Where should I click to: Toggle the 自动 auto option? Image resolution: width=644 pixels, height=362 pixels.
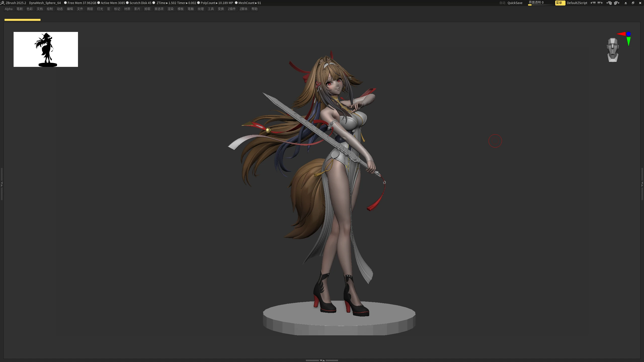point(502,3)
